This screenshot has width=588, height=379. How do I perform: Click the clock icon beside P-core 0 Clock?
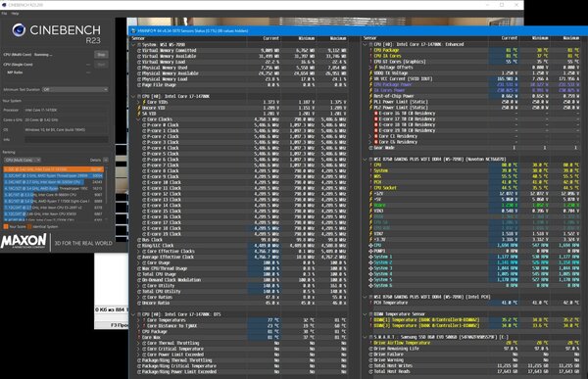[144, 124]
